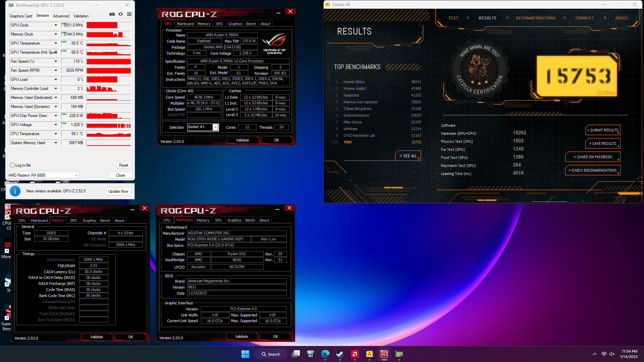
Task: Open the Windows Start menu
Action: tap(245, 354)
